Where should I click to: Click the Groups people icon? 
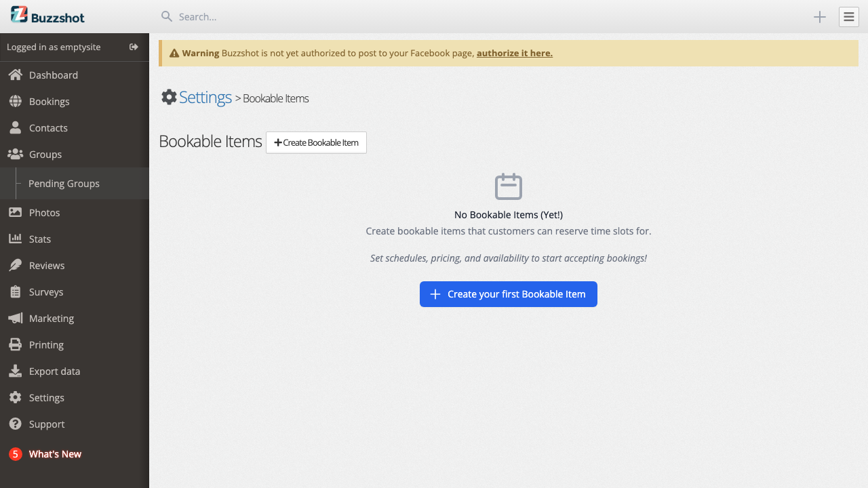(15, 154)
